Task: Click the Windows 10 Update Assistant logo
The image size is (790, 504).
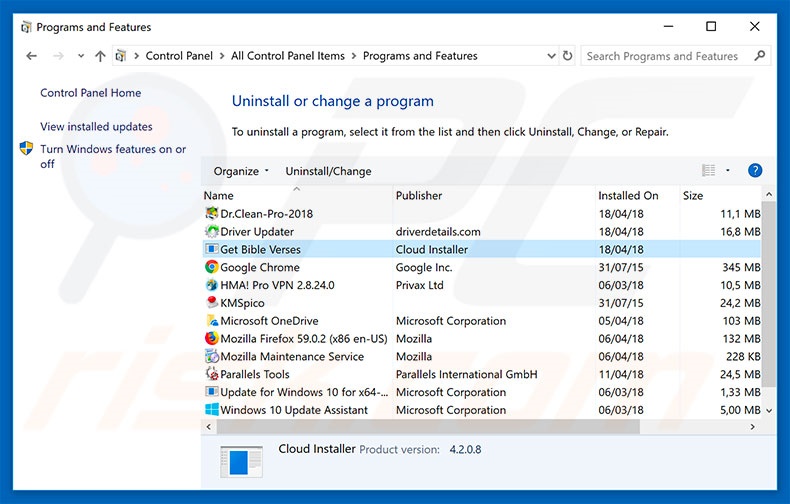Action: [212, 409]
